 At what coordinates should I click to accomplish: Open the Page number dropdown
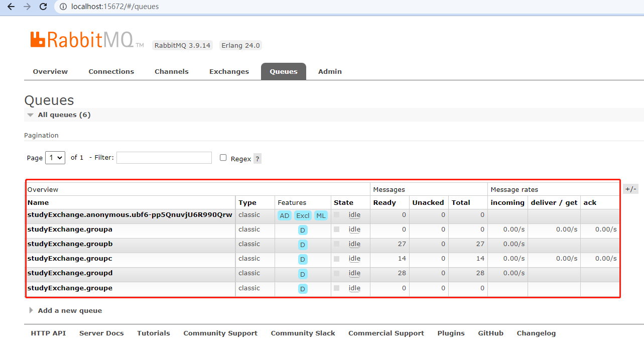[x=55, y=158]
